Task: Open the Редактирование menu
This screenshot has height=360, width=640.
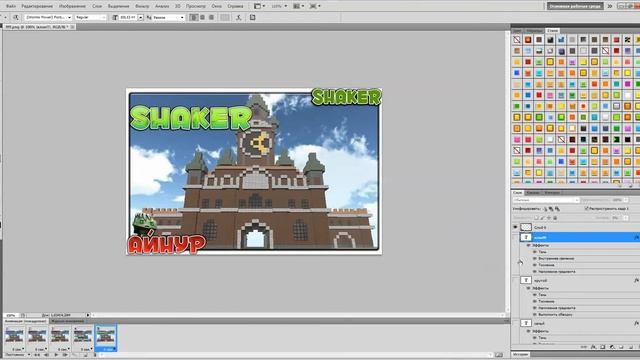Action: [x=37, y=6]
